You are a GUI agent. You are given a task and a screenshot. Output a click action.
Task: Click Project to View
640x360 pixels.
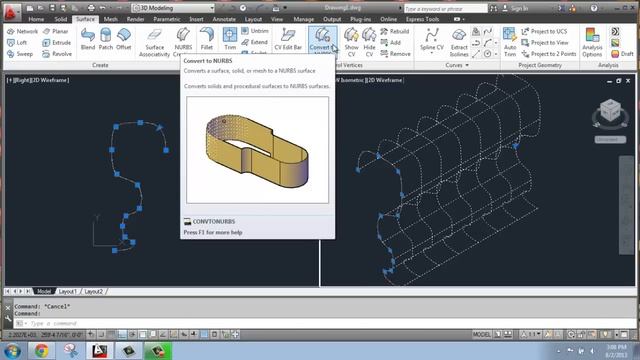pyautogui.click(x=545, y=42)
